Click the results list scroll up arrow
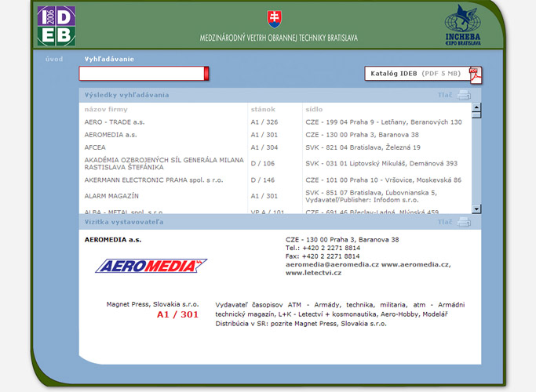 click(x=476, y=107)
